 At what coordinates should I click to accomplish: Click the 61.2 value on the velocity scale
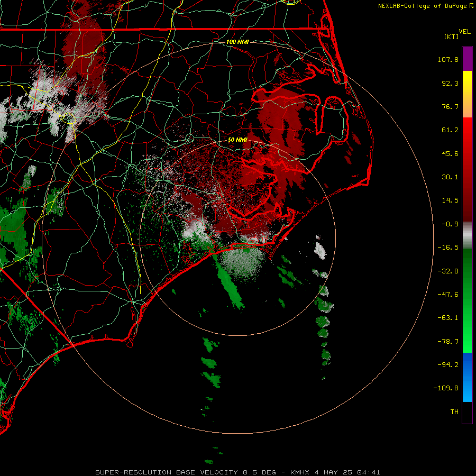(x=450, y=130)
